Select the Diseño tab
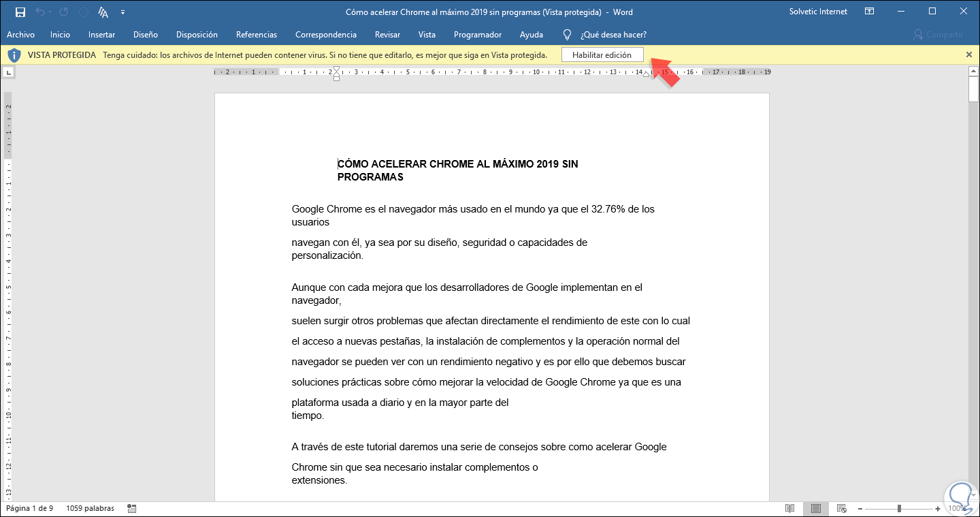Screen dimensions: 980x517 tap(146, 35)
